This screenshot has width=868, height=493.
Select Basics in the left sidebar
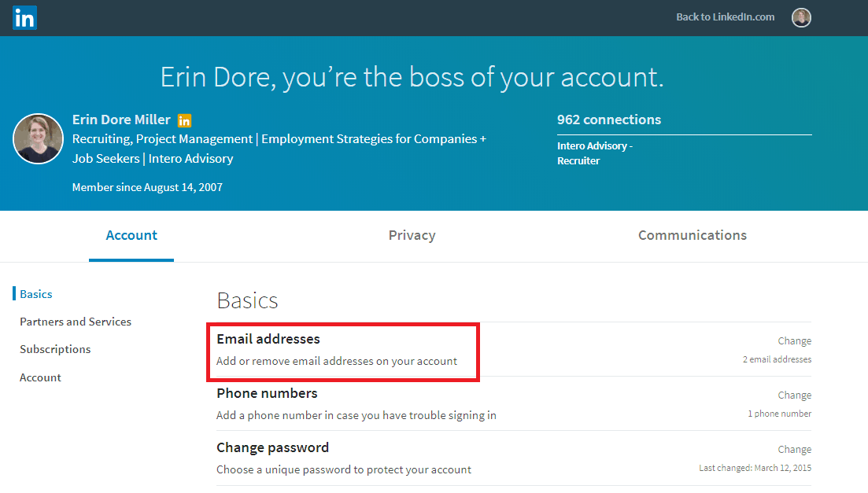tap(35, 293)
